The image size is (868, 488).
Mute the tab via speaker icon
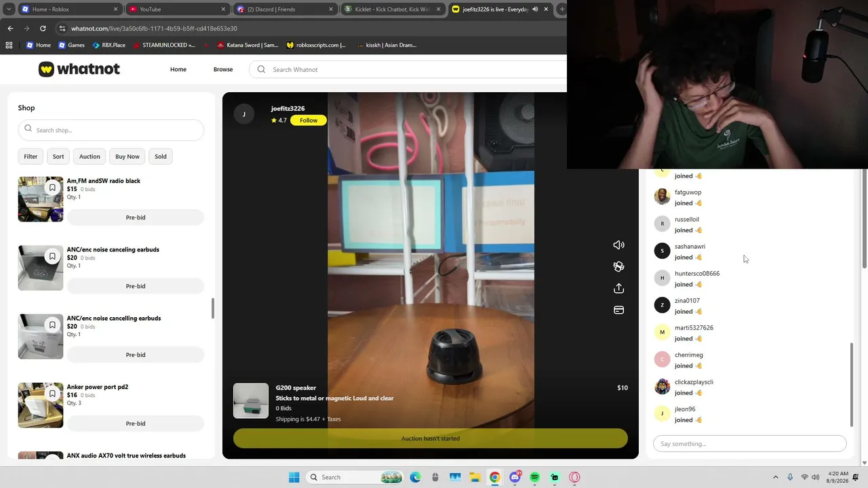[535, 9]
